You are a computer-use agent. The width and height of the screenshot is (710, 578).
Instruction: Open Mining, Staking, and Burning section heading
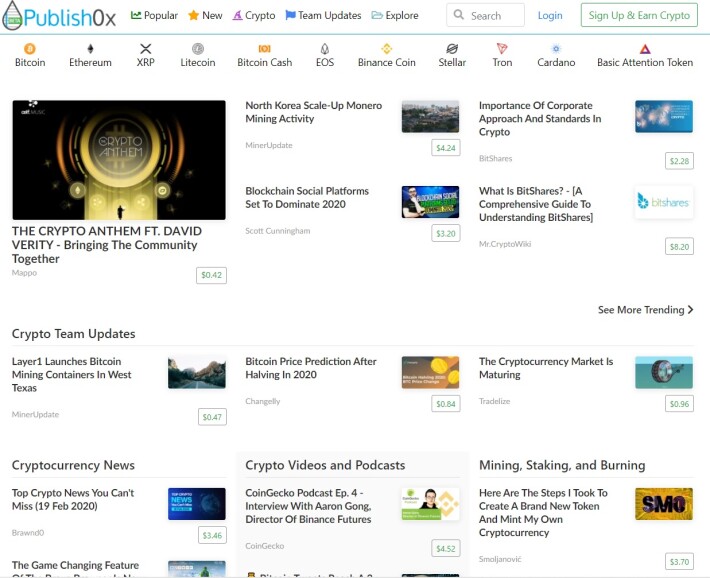point(562,465)
